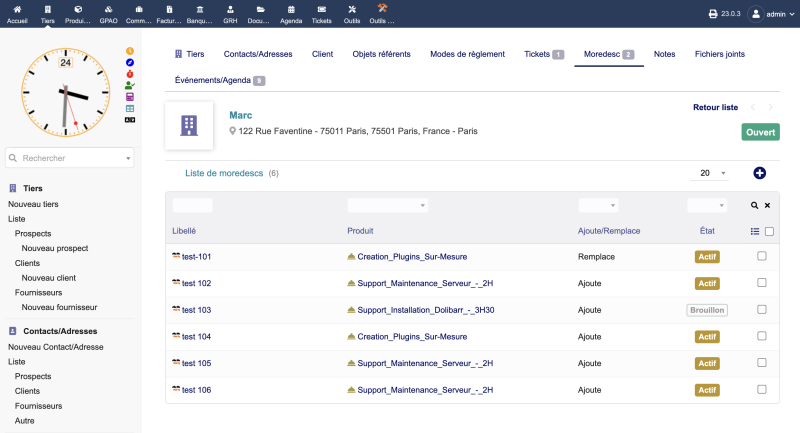Click the map pin icon before the address
Screen dimensions: 800x433
point(233,131)
